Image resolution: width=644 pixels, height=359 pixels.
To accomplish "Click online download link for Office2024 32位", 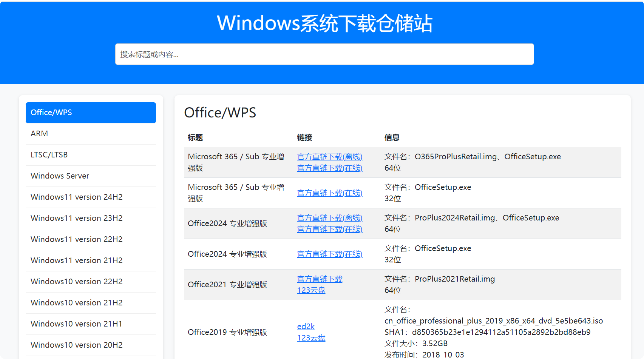I will point(330,254).
